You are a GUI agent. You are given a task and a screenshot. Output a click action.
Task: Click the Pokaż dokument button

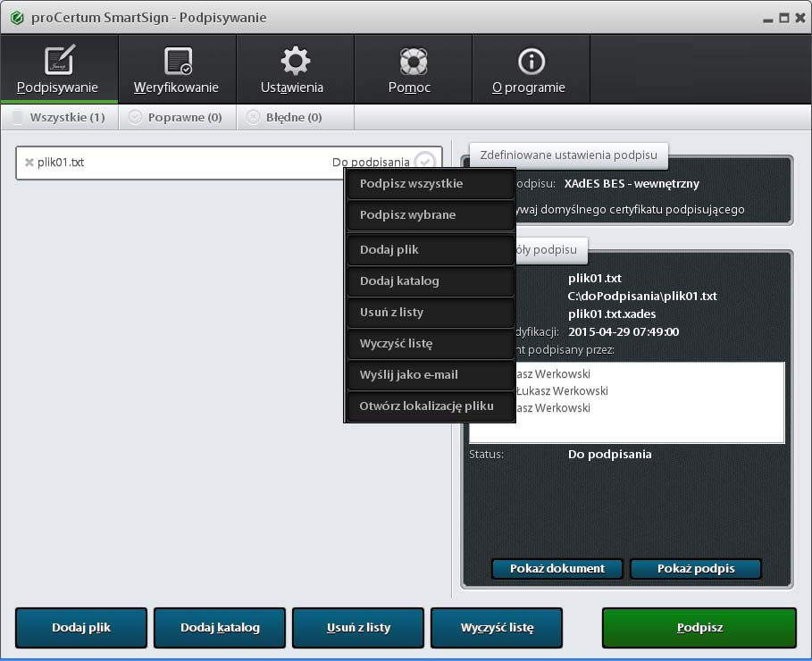[557, 569]
